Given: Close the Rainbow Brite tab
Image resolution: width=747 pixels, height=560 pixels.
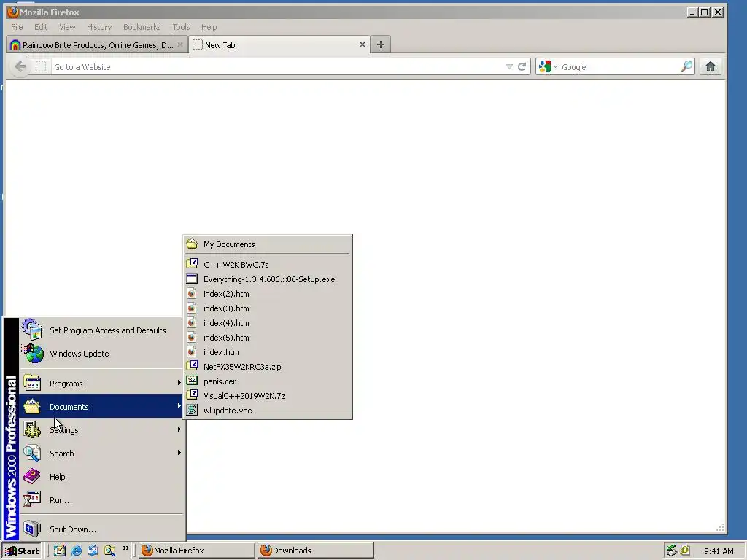Looking at the screenshot, I should click(x=180, y=44).
